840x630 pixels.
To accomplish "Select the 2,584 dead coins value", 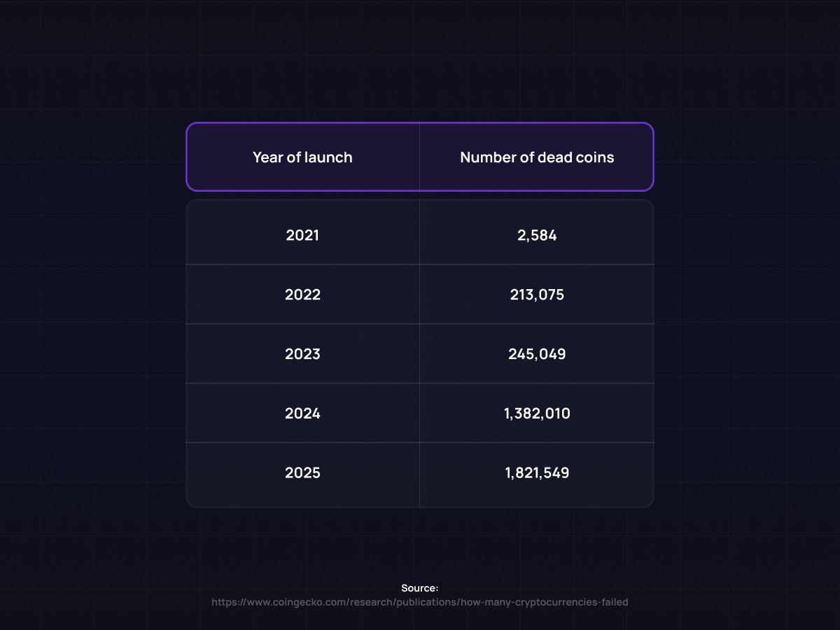I will tap(537, 235).
